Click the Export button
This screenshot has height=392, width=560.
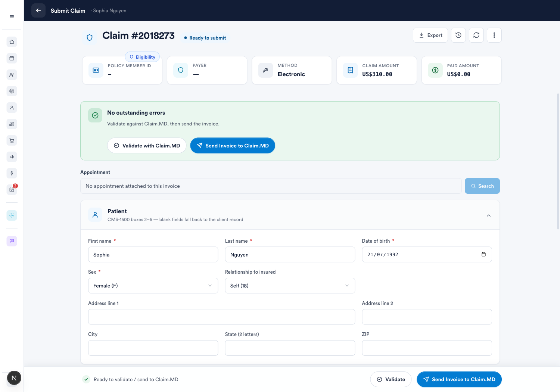point(430,35)
